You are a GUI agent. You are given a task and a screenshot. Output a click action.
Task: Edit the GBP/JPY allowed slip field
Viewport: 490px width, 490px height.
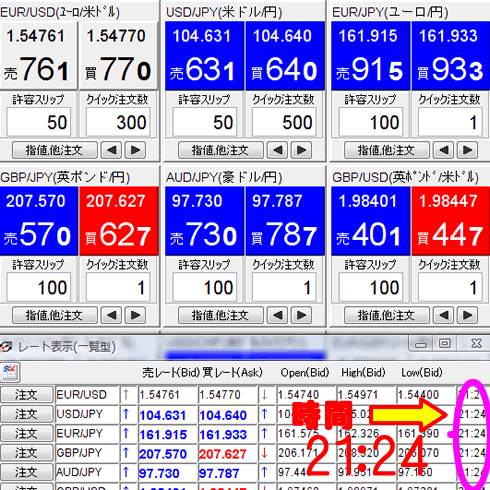[39, 287]
